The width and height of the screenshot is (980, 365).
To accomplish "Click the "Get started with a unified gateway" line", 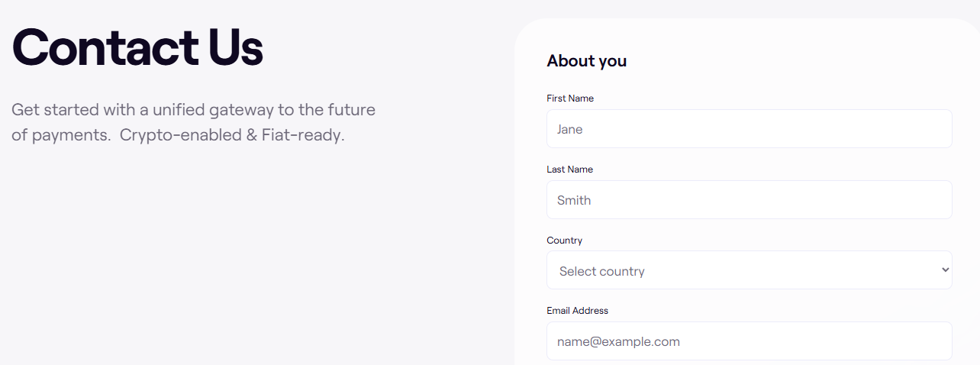I will click(193, 110).
